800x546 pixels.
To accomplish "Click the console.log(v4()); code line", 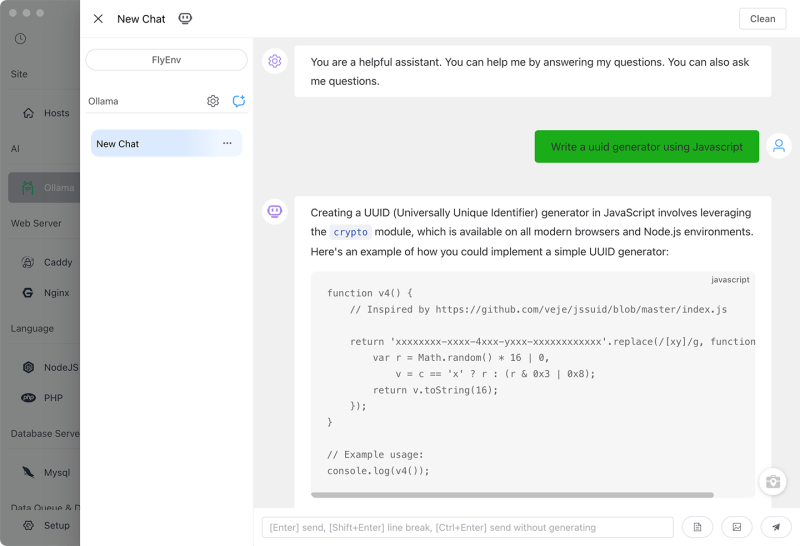I will 378,471.
